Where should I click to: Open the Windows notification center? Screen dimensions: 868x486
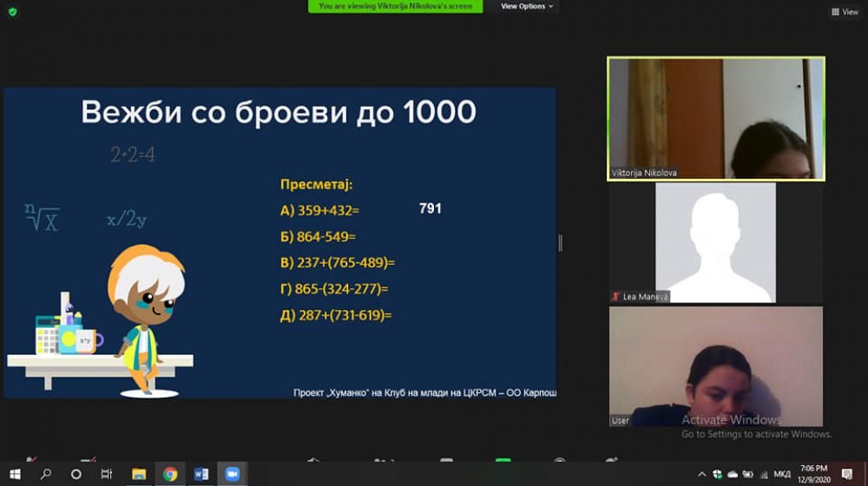coord(848,474)
